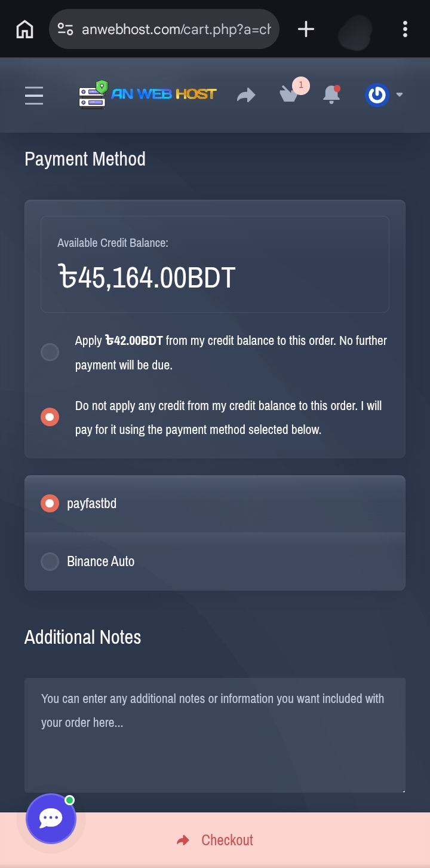Expand the account dropdown arrow

click(x=400, y=95)
